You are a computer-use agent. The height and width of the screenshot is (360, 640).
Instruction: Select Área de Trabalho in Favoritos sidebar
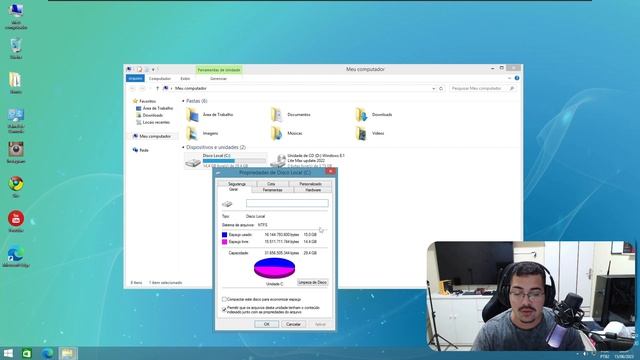[154, 108]
